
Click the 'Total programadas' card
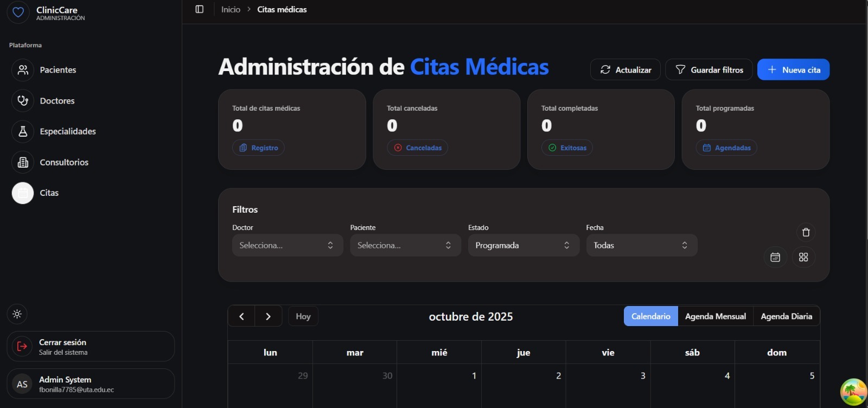(756, 130)
